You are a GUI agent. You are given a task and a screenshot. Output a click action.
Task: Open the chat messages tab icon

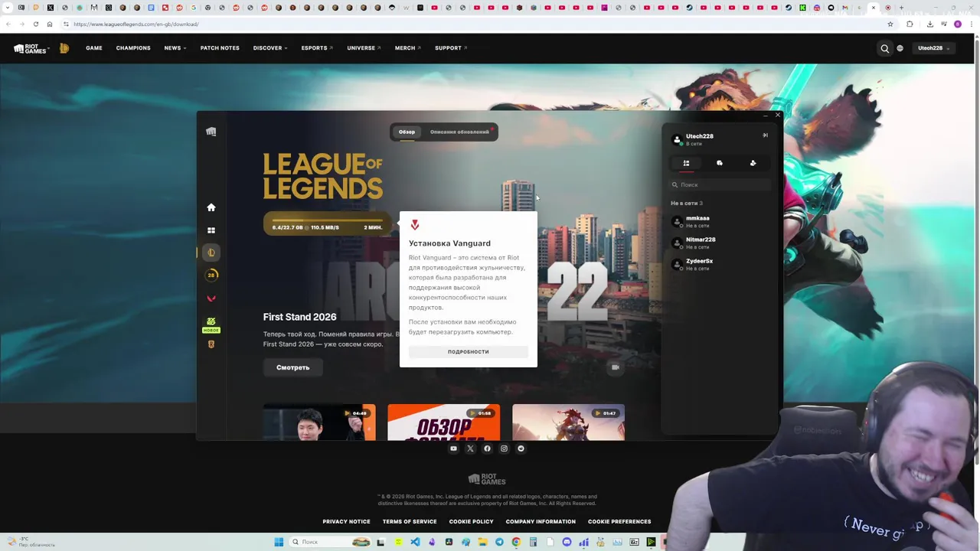[x=720, y=163]
